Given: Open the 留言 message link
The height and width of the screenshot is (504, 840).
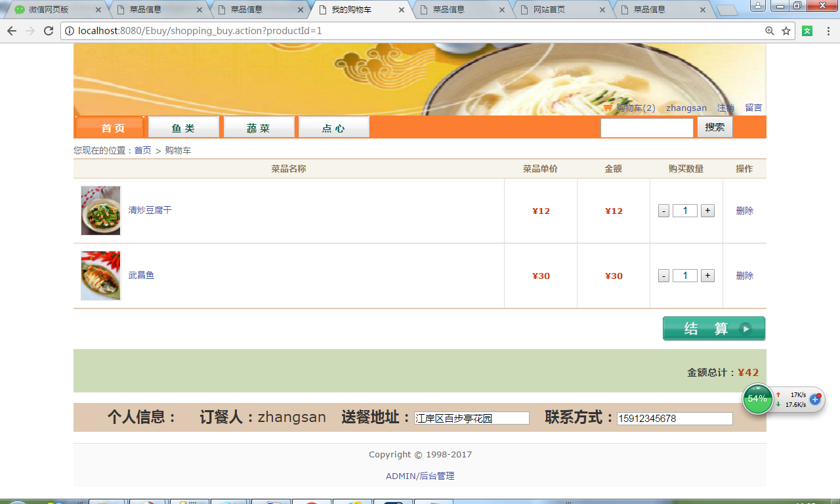Looking at the screenshot, I should click(x=753, y=108).
